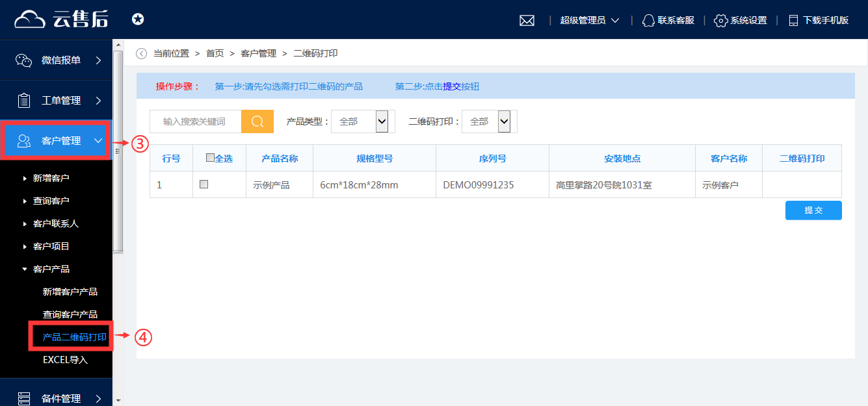This screenshot has height=406, width=868.
Task: Click the 下载手机版 link
Action: [826, 20]
